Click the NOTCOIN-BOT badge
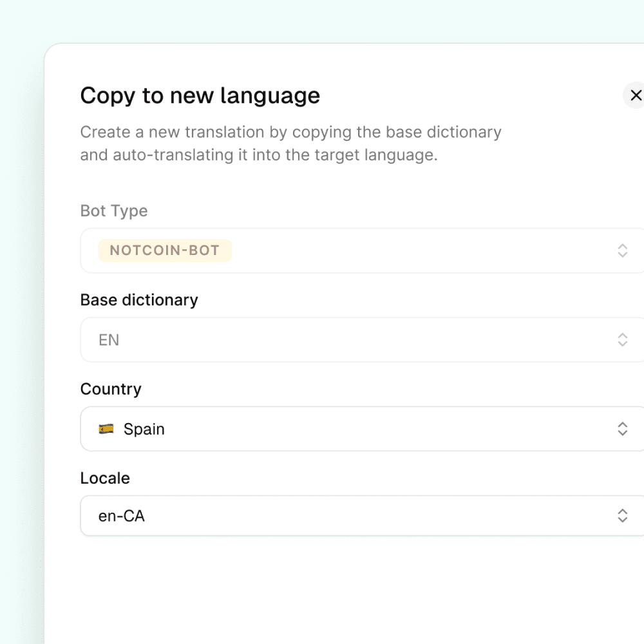The height and width of the screenshot is (644, 644). (x=165, y=251)
